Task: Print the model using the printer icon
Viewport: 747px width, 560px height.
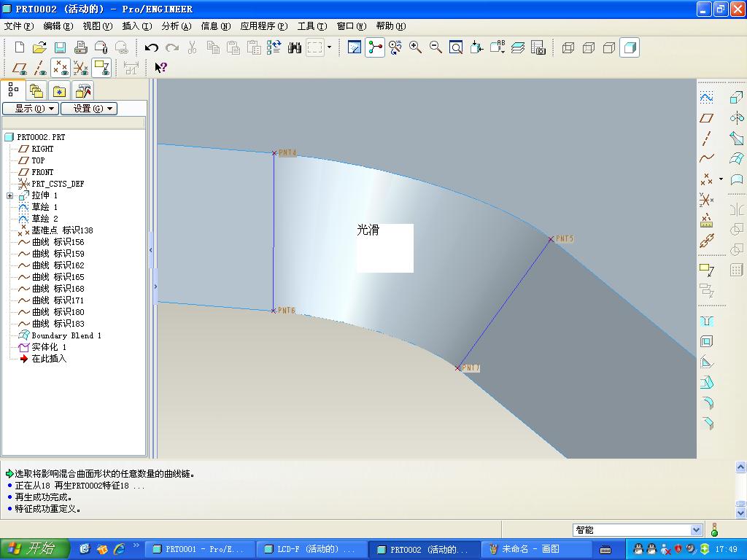Action: click(80, 47)
